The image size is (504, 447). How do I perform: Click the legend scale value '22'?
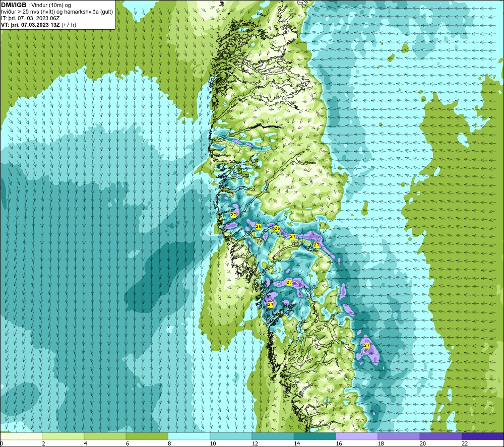[x=465, y=443]
